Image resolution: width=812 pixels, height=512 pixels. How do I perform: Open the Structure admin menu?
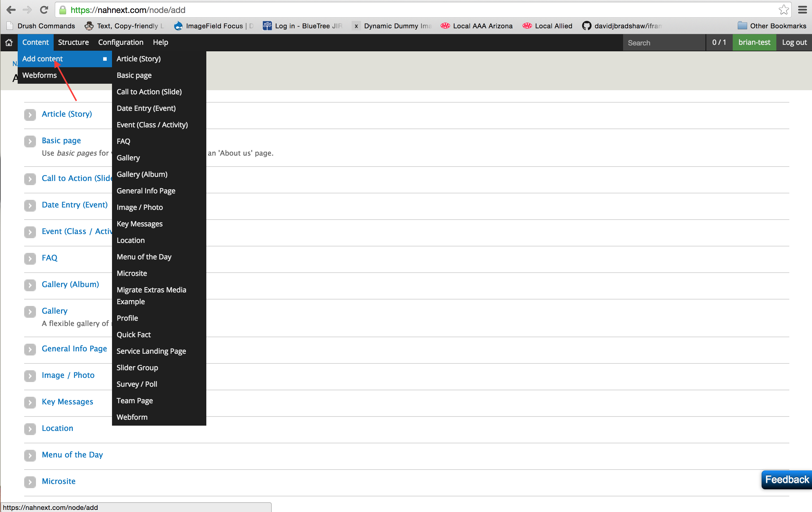pos(73,42)
